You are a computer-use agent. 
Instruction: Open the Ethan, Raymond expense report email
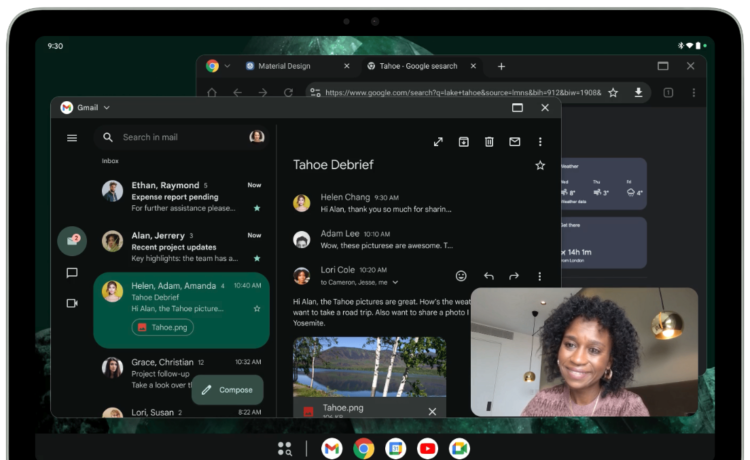[182, 196]
